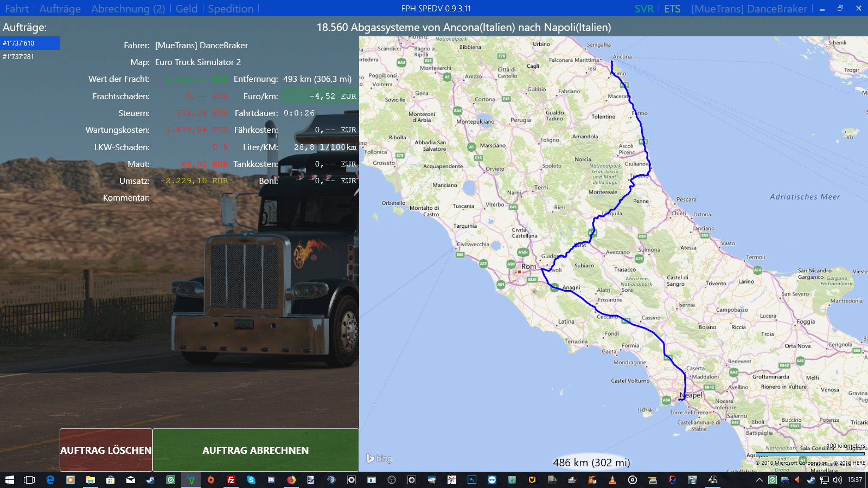
Task: Open the Abrechnung (2) menu
Action: pos(128,9)
